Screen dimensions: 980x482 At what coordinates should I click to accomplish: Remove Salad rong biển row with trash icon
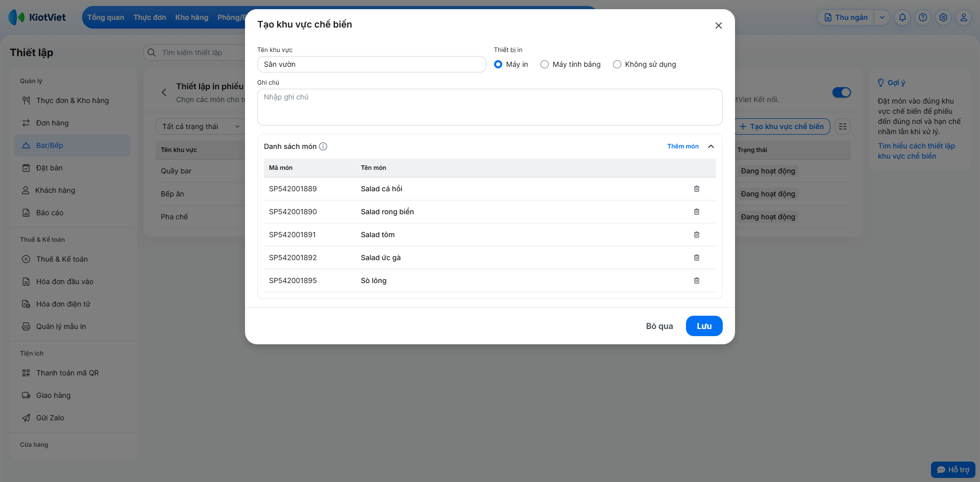click(x=697, y=212)
